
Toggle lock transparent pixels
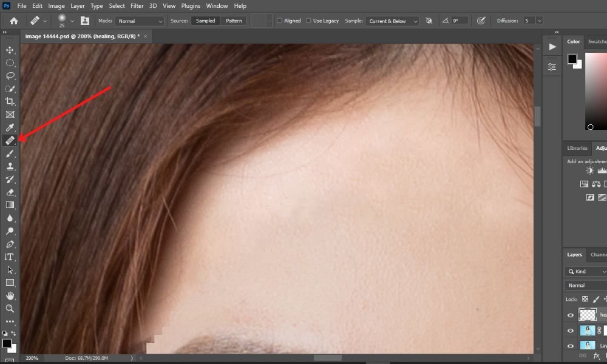585,299
